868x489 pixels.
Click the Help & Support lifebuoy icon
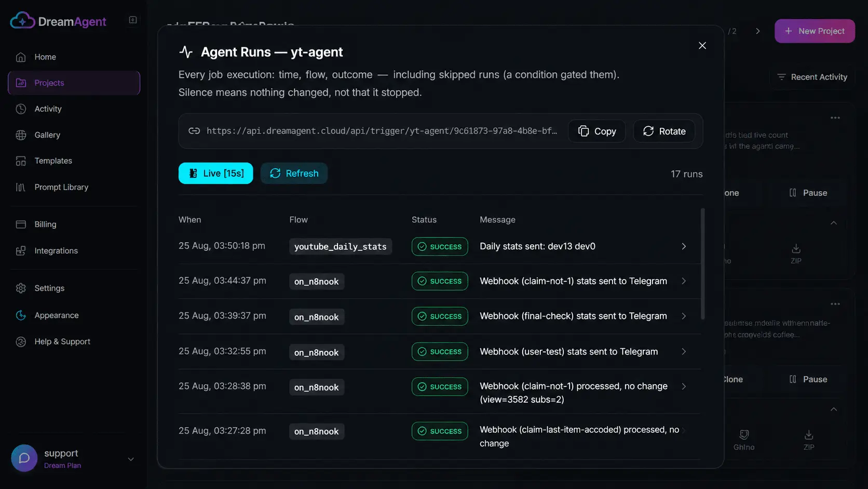(x=21, y=341)
